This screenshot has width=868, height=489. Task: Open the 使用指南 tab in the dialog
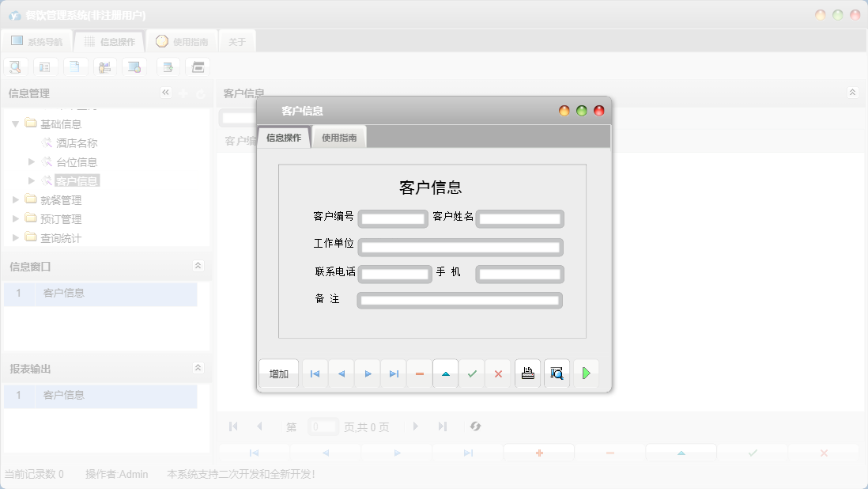pos(339,135)
